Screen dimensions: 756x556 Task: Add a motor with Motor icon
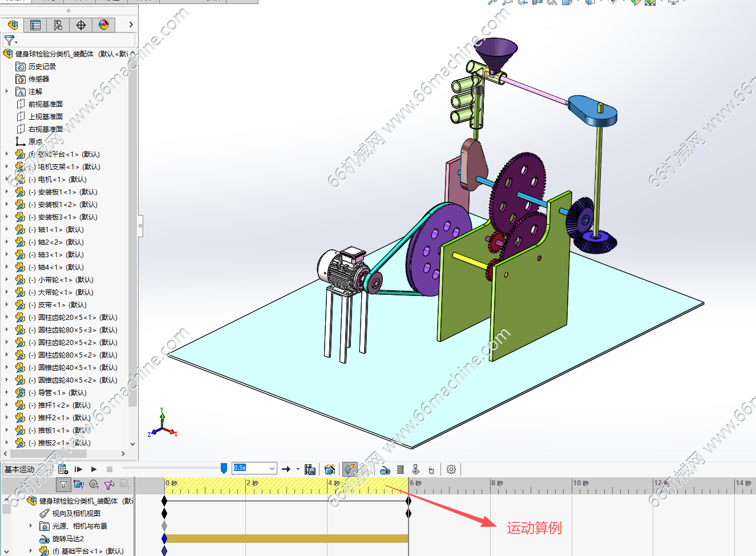(385, 469)
